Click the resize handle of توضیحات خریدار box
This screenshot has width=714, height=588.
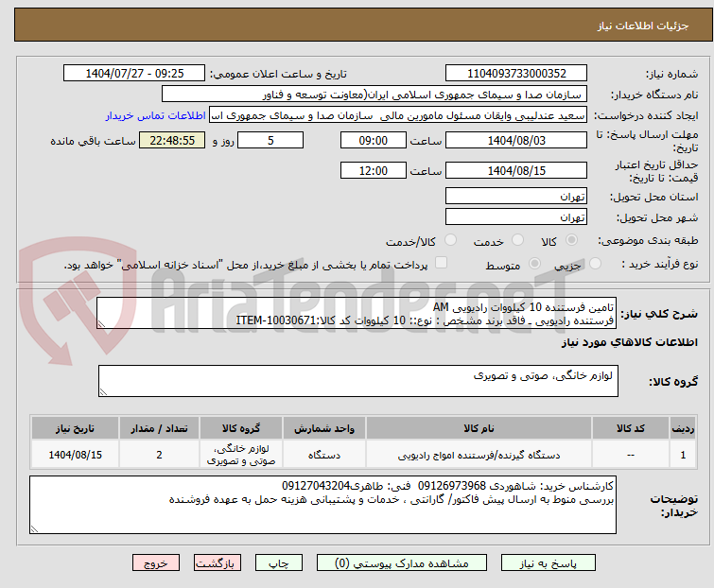click(34, 528)
